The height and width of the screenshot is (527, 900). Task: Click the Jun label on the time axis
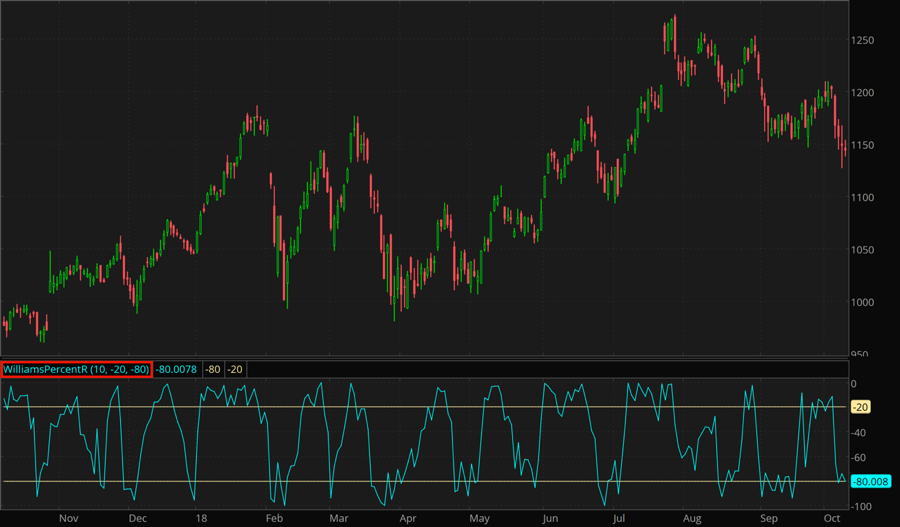(x=549, y=519)
